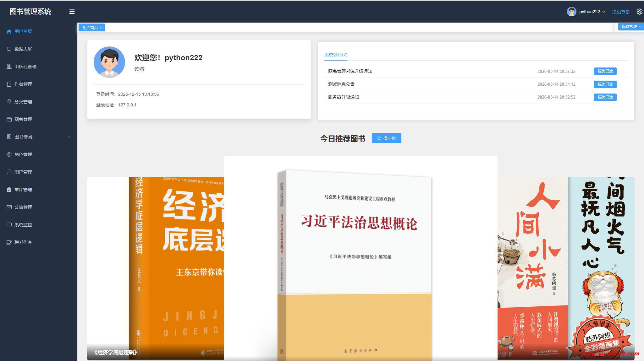
Task: Close the 用户首页 tab
Action: (101, 28)
